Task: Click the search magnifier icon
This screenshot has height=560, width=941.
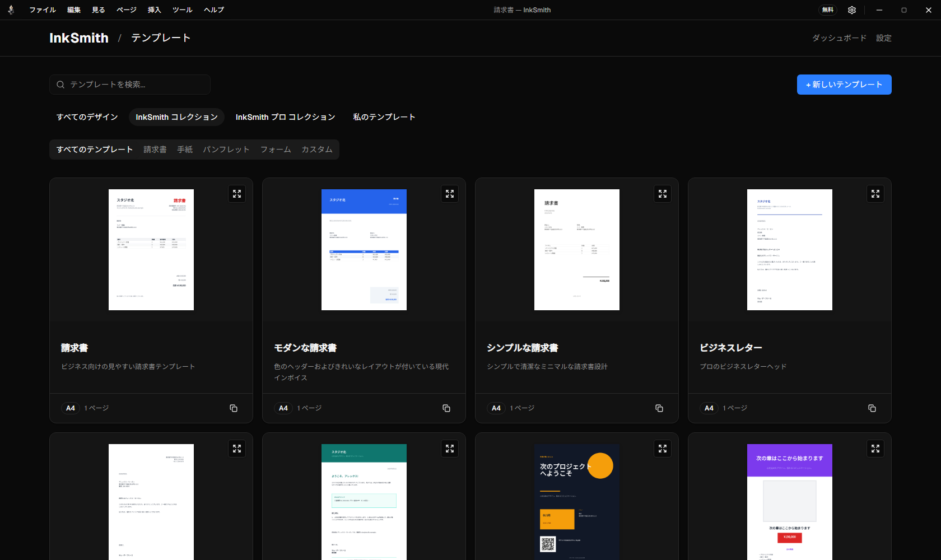Action: coord(60,85)
